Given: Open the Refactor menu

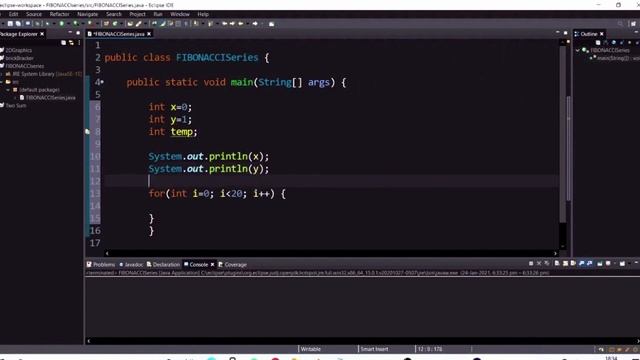Looking at the screenshot, I should tap(60, 14).
